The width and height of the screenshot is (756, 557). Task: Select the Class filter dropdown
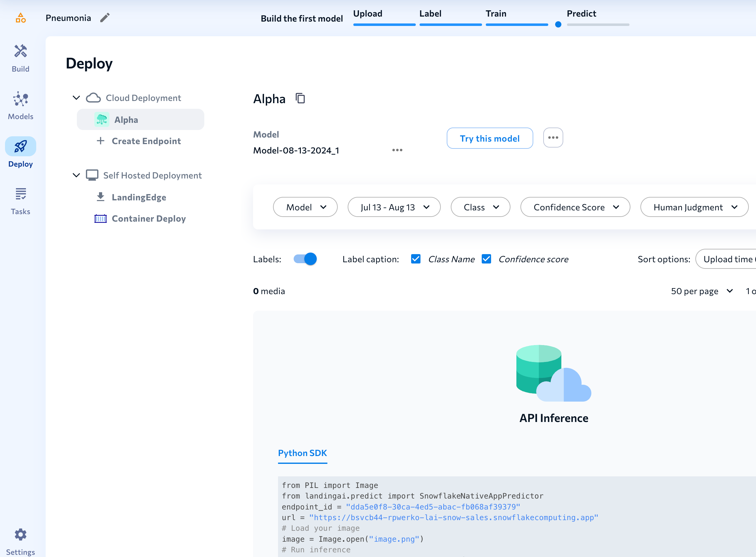[x=480, y=206]
